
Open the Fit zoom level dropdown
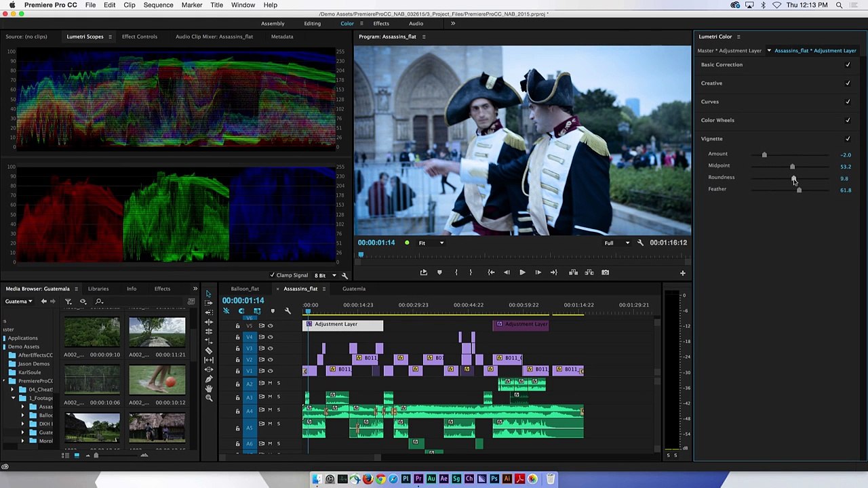click(x=431, y=243)
